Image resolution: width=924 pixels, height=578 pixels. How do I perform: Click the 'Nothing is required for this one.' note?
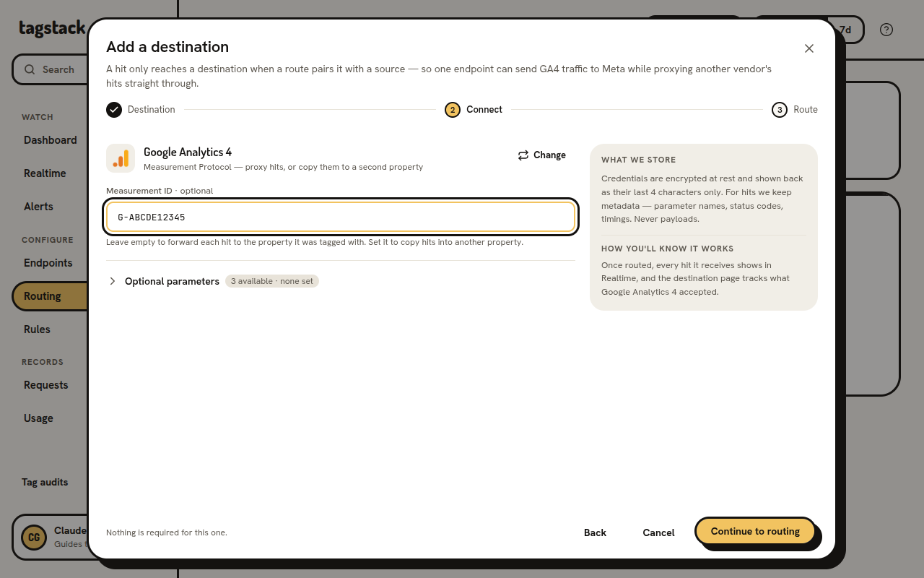[167, 532]
